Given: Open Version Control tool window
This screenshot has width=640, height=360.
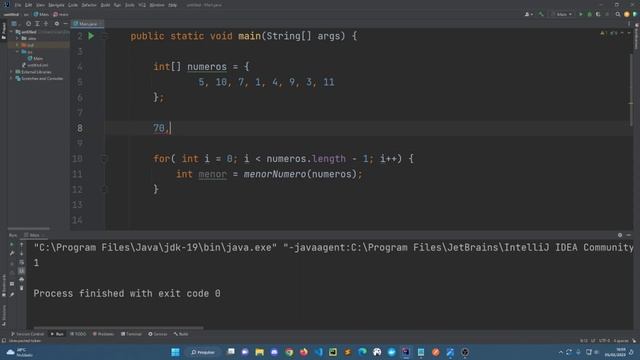Looking at the screenshot, I should point(27,334).
